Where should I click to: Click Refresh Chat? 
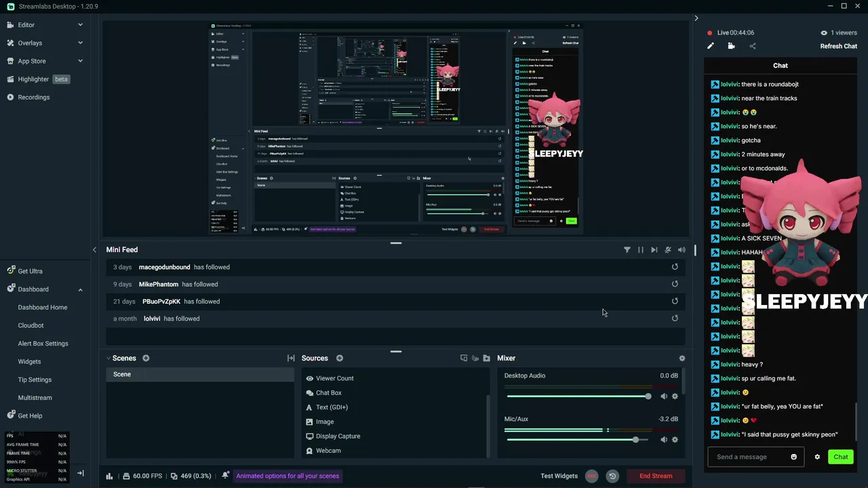(839, 46)
